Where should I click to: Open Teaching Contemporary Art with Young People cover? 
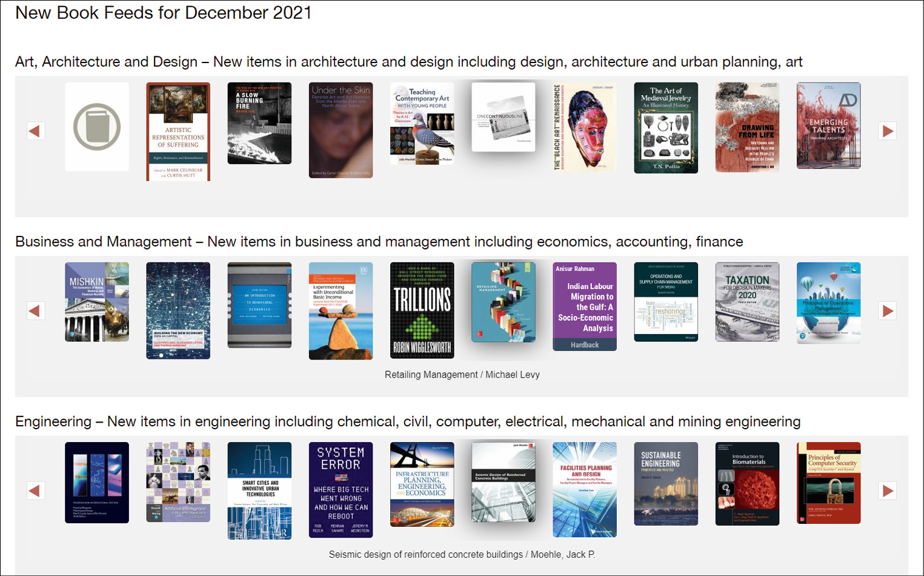coord(422,124)
